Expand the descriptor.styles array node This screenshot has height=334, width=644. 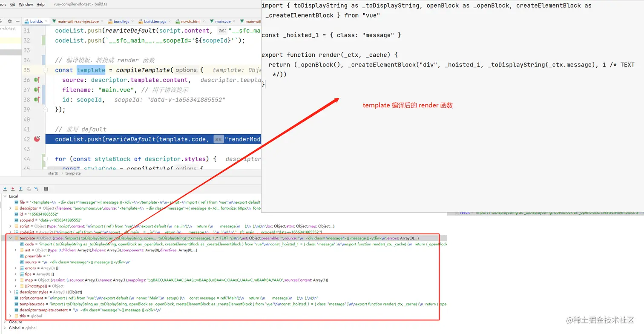click(10, 292)
